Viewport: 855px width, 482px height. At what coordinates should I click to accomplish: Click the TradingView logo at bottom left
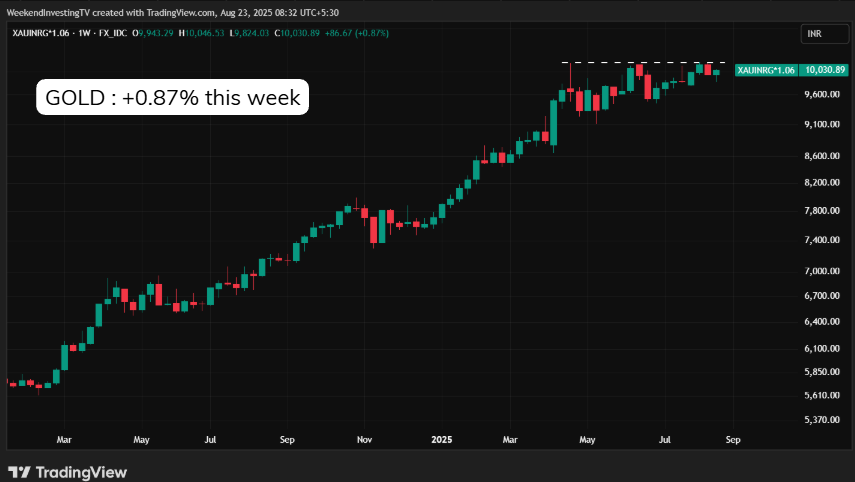(68, 472)
